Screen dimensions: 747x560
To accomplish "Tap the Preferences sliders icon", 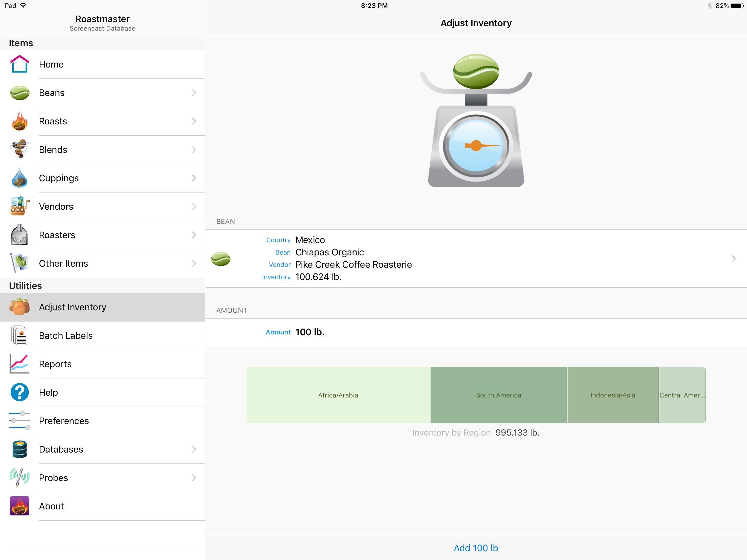I will coord(20,421).
